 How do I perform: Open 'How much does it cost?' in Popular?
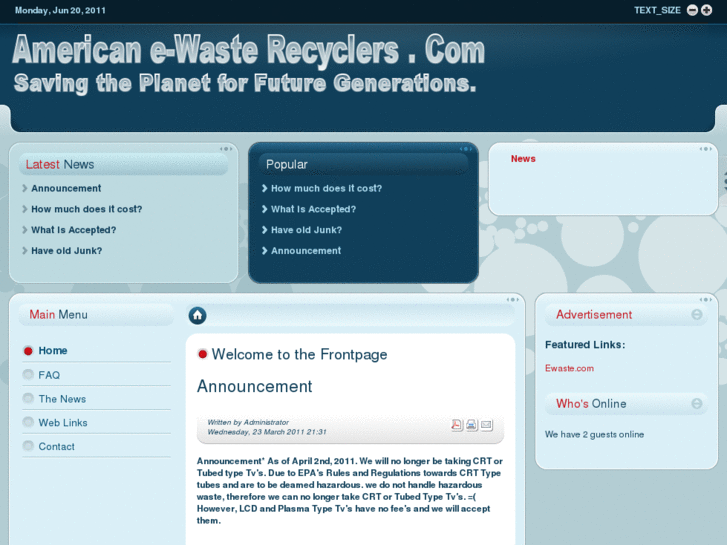[326, 188]
